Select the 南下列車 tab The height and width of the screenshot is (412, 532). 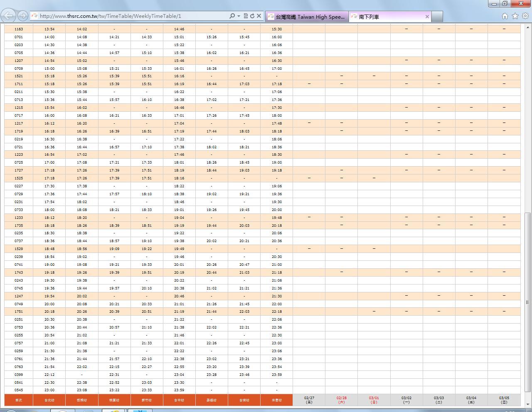pos(386,17)
